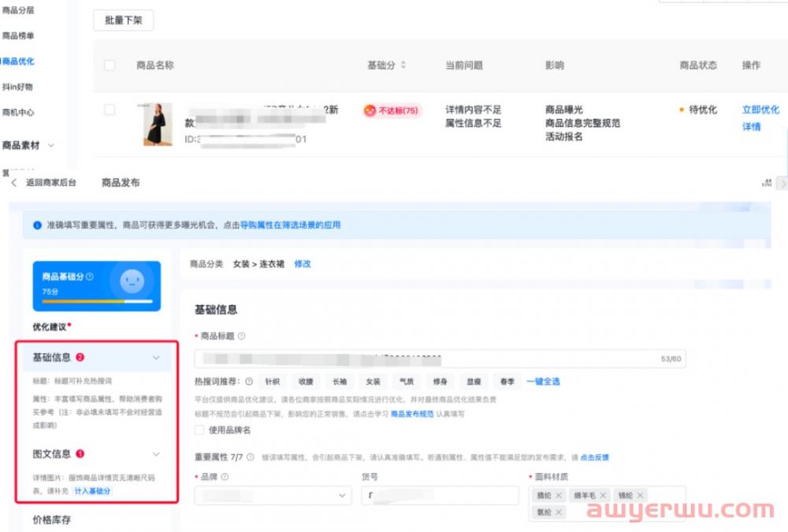The height and width of the screenshot is (532, 788).
Task: Click the help icon next to 商品标题
Action: point(241,336)
